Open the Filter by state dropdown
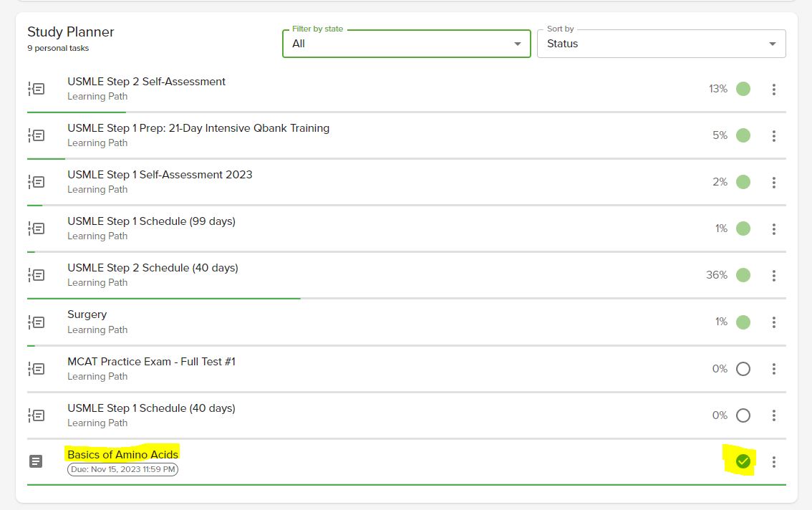Viewport: 812px width, 510px height. coord(406,43)
